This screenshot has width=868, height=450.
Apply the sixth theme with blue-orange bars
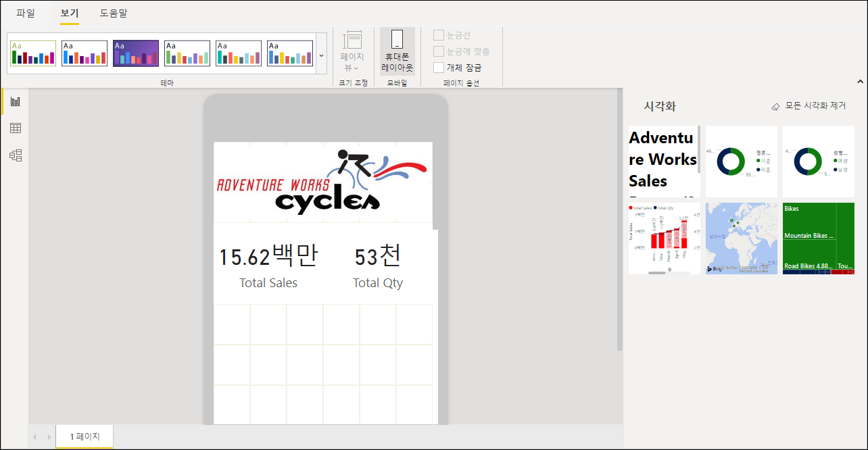[290, 53]
